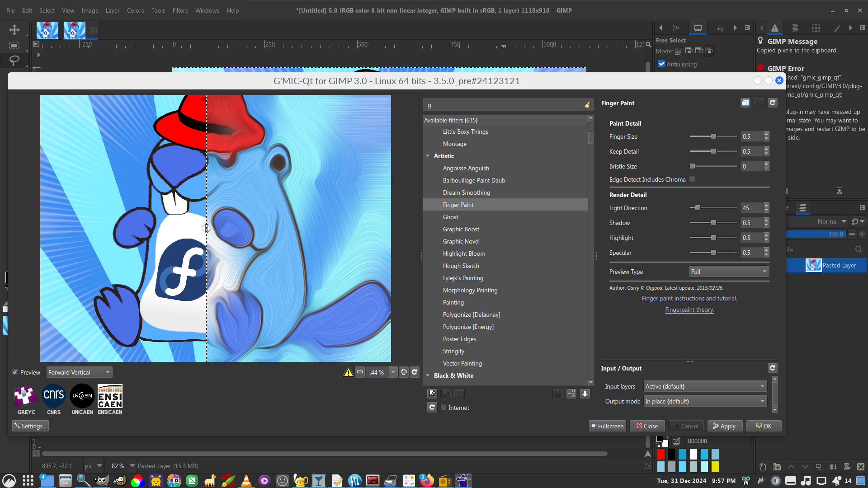Collapse the Black & White category
Viewport: 868px width, 488px height.
point(428,375)
